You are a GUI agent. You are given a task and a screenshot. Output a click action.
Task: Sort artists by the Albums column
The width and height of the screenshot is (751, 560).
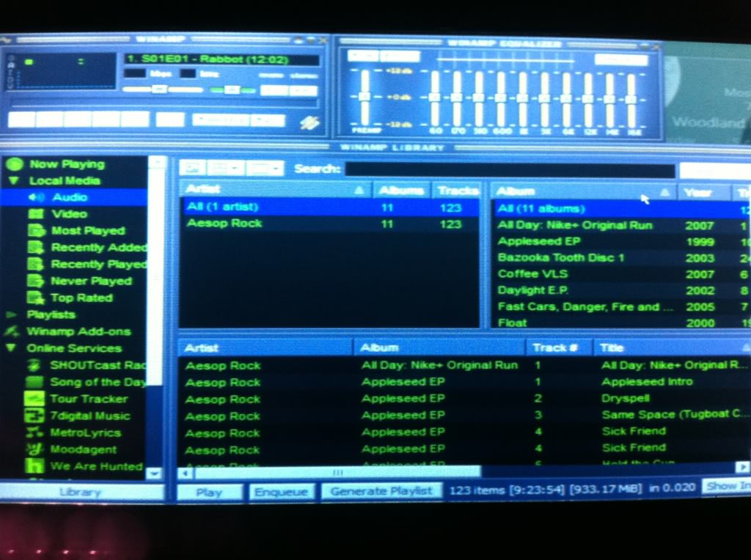point(401,191)
